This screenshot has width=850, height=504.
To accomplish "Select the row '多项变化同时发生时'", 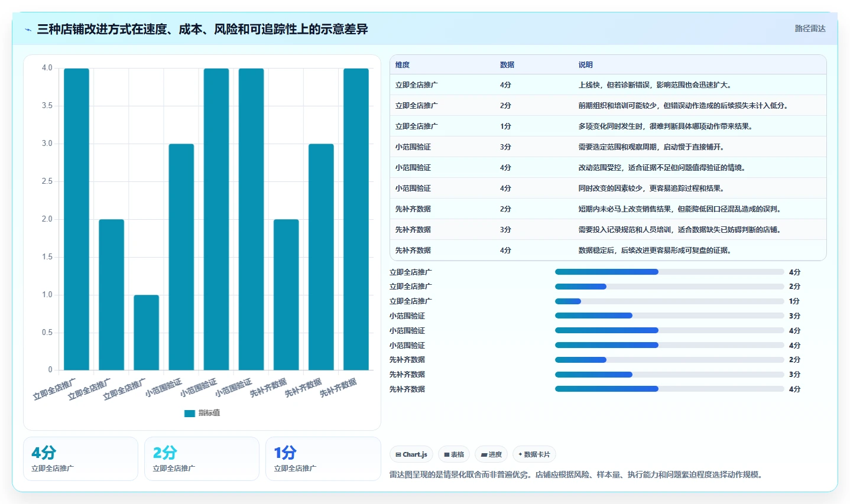I will pos(608,126).
